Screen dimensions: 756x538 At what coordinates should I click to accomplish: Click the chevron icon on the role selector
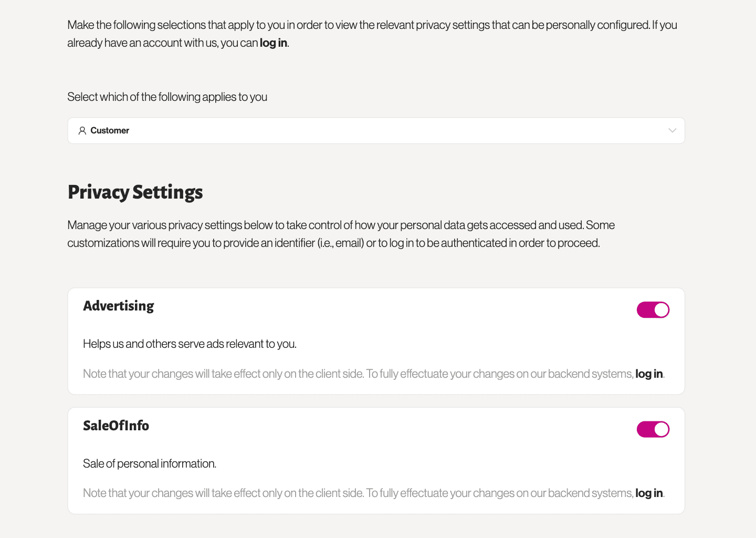click(x=673, y=130)
